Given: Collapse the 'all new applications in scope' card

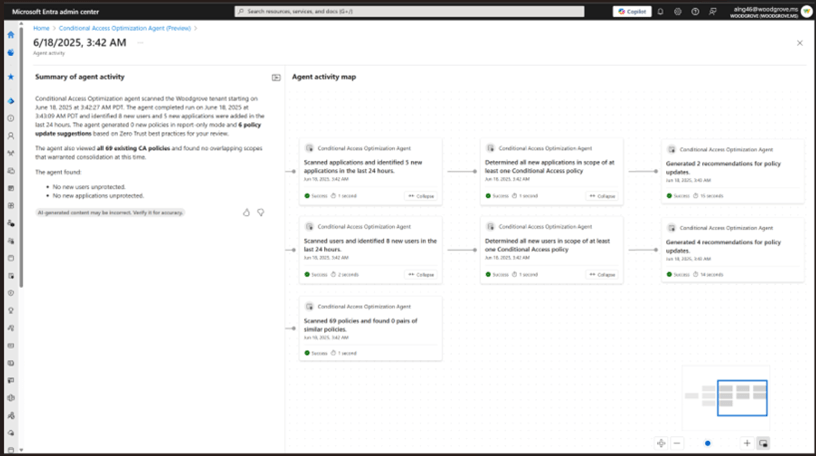Looking at the screenshot, I should [x=602, y=196].
